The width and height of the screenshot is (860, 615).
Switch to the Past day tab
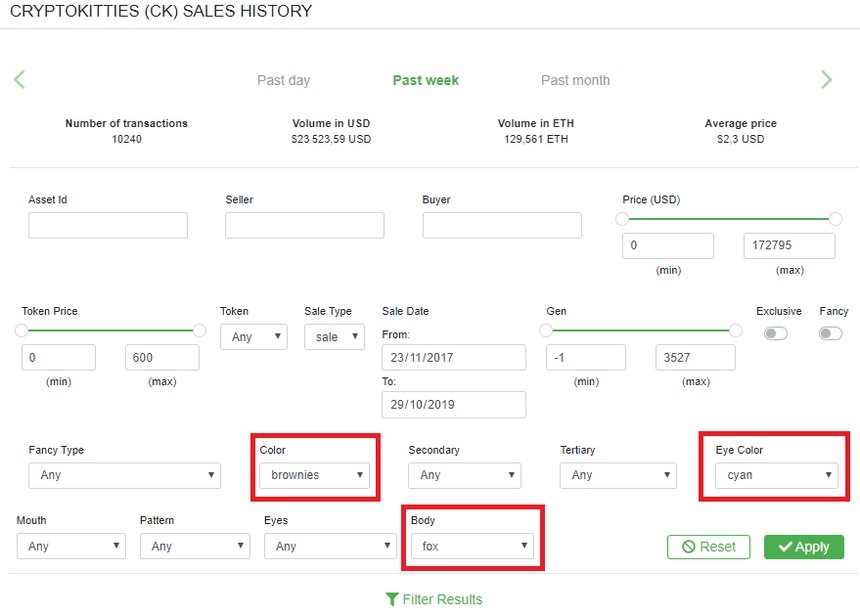pos(283,80)
